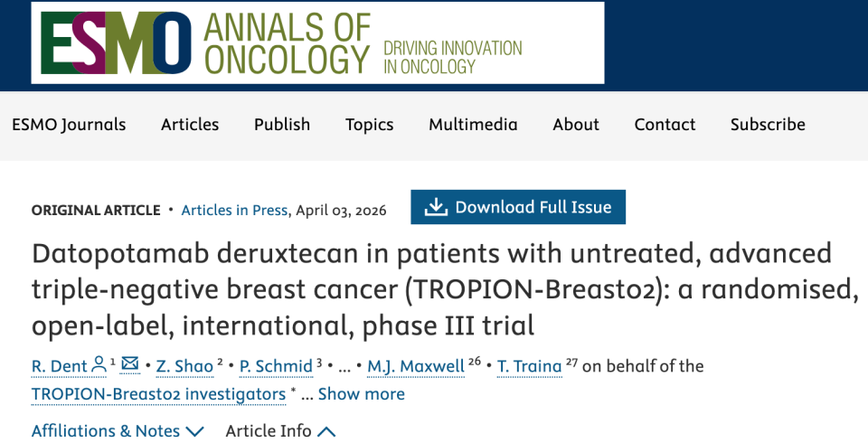Open the Multimedia menu
The image size is (868, 443).
(x=473, y=125)
